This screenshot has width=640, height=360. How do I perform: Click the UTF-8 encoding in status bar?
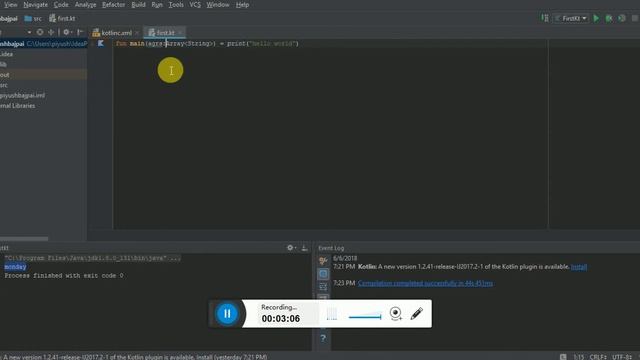(622, 356)
